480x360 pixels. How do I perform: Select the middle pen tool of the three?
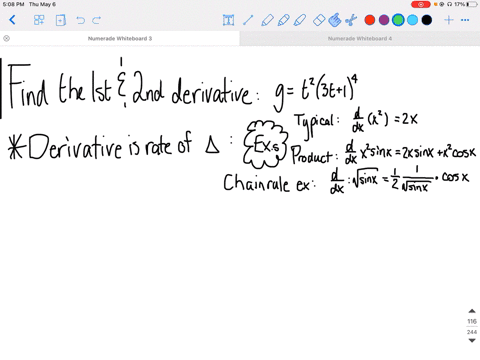tap(283, 20)
